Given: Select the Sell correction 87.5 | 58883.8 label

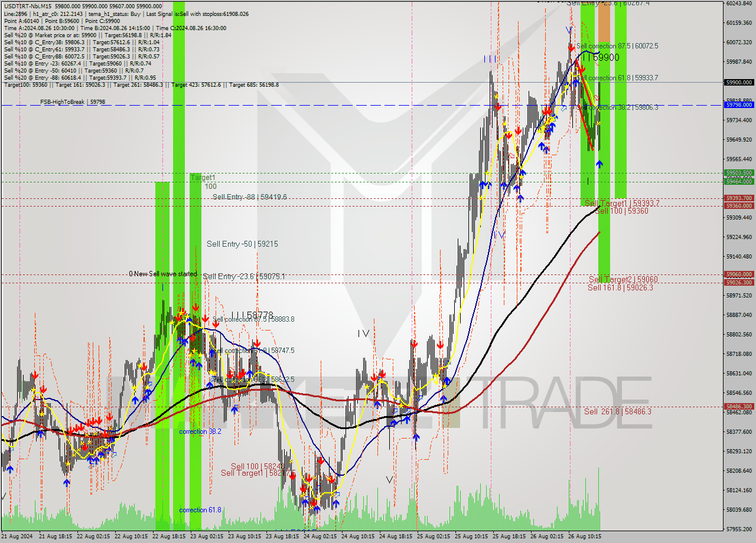Looking at the screenshot, I should (253, 319).
